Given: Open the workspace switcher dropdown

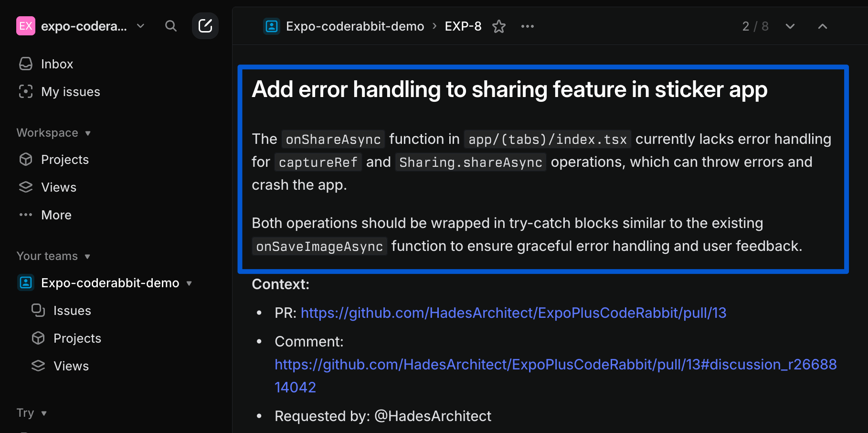Looking at the screenshot, I should [x=140, y=27].
